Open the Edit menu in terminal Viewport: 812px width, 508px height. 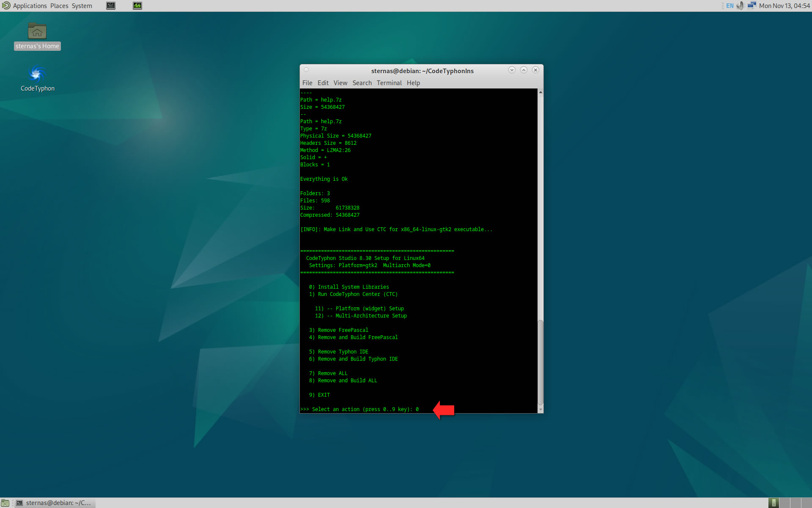coord(323,83)
